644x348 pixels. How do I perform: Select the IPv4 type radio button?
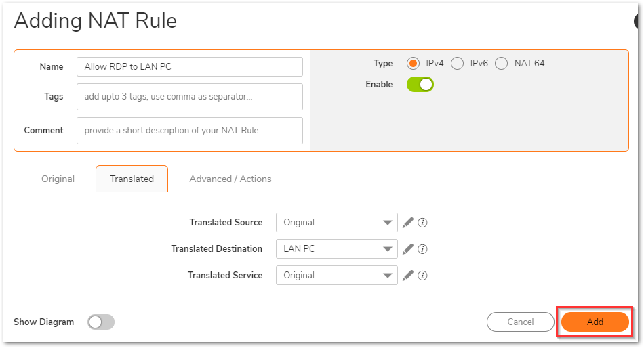click(x=413, y=64)
